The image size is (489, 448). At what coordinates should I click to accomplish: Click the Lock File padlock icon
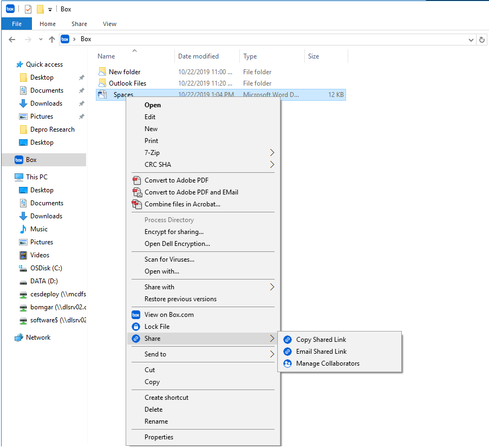point(136,327)
